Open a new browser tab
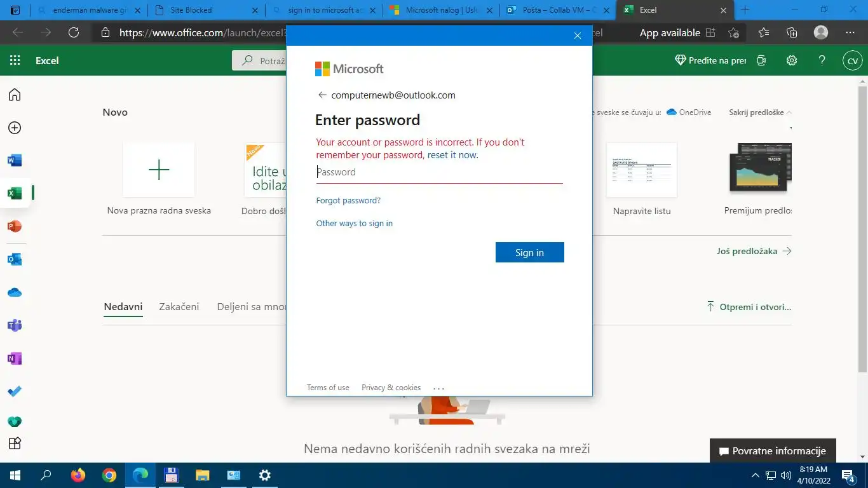Image resolution: width=868 pixels, height=488 pixels. click(745, 10)
